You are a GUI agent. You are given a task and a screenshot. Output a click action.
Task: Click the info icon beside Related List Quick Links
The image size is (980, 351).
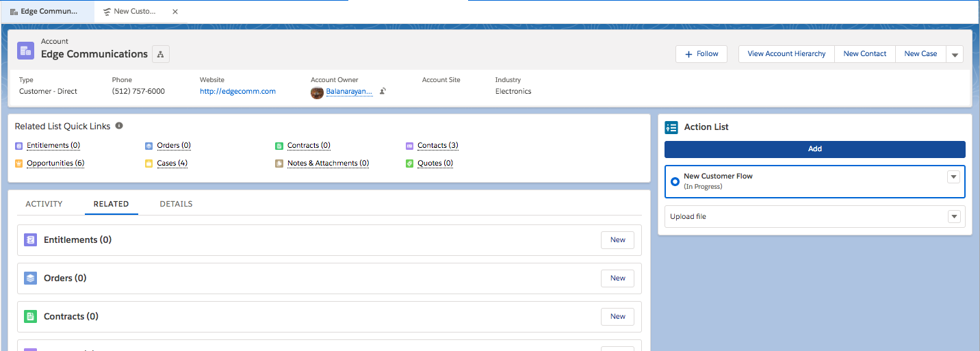click(x=119, y=126)
